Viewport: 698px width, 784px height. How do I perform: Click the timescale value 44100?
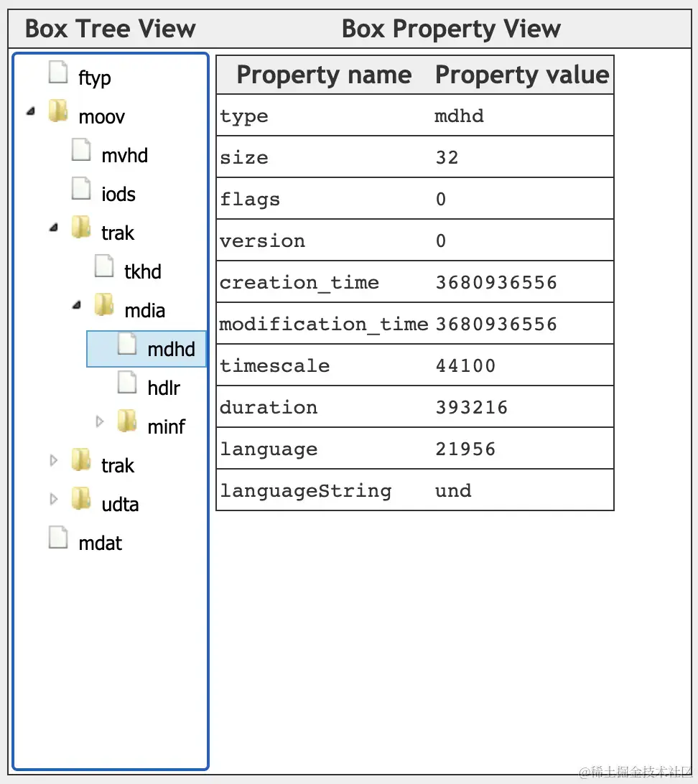(x=465, y=365)
